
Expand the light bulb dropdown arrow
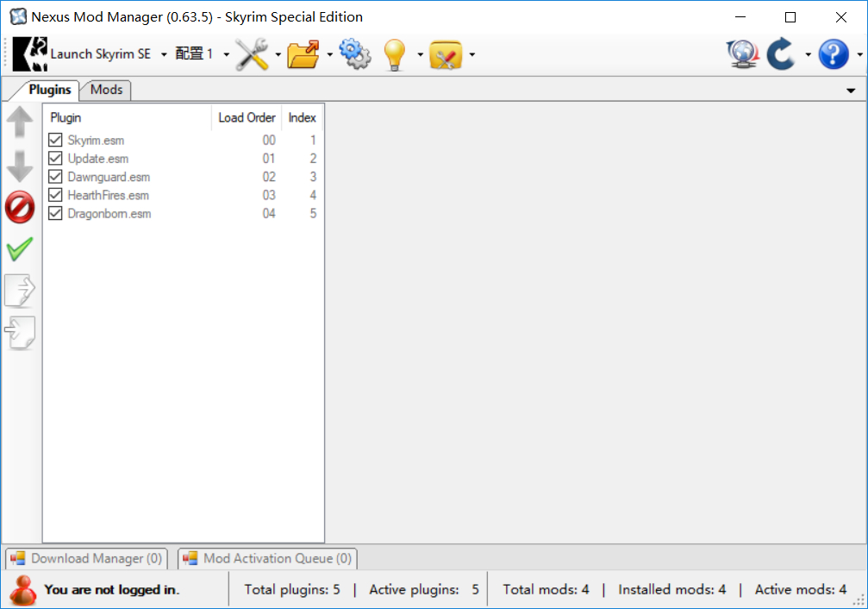pos(420,54)
